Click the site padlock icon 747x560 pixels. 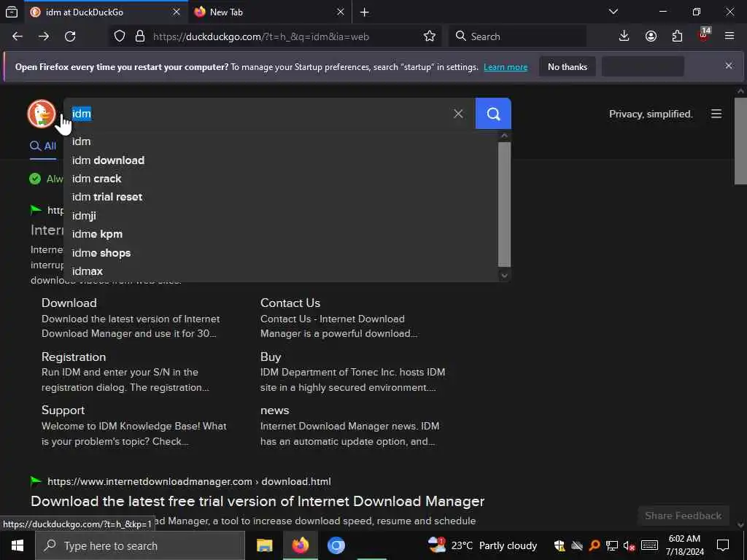point(139,36)
